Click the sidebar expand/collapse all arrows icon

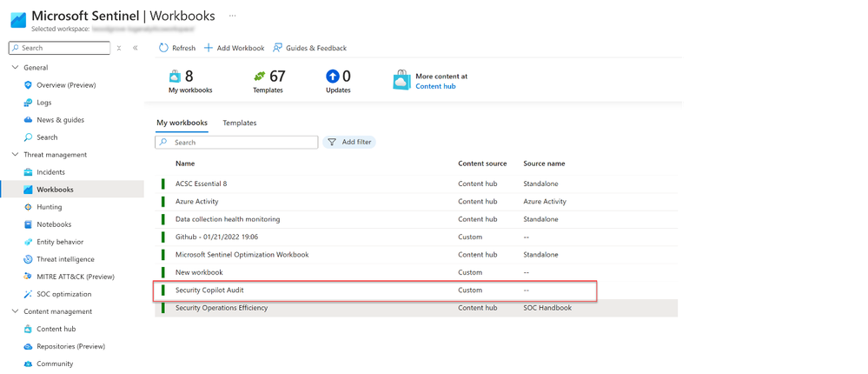(x=119, y=48)
